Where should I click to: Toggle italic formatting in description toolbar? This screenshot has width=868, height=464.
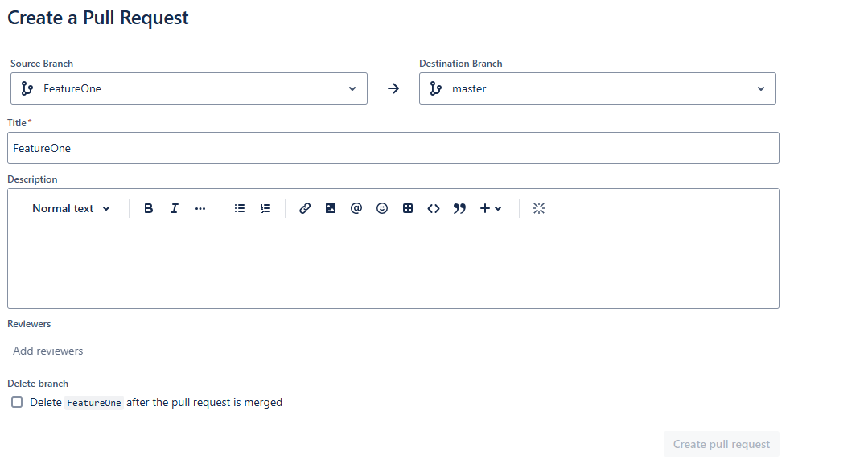coord(175,208)
